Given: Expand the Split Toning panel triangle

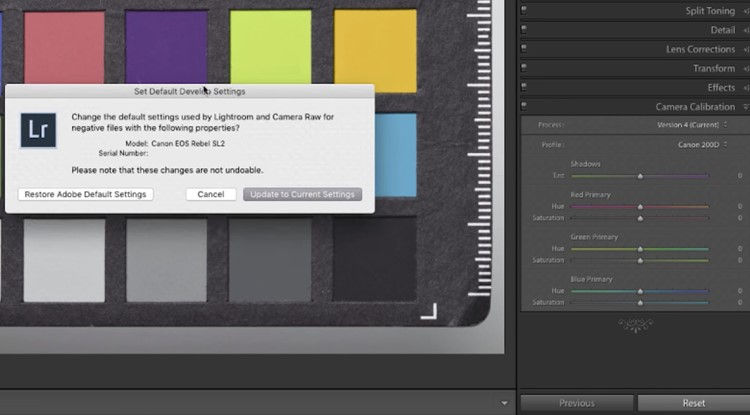Looking at the screenshot, I should click(746, 11).
